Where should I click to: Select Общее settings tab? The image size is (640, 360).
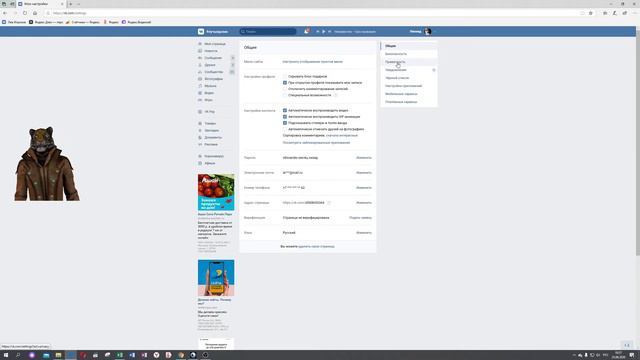click(409, 46)
